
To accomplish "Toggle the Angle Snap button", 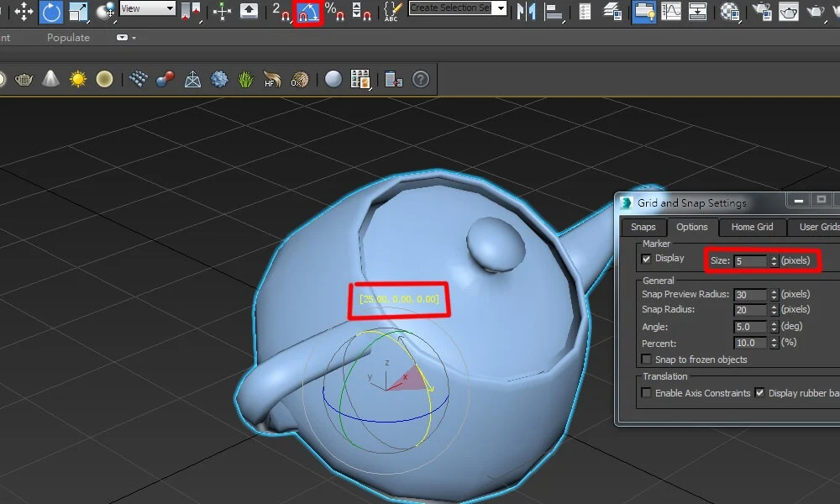I will tap(308, 13).
